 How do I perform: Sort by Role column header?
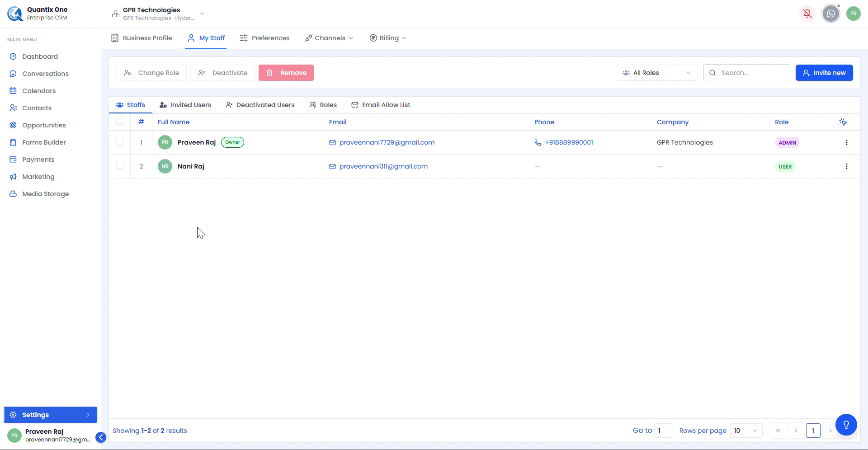[782, 122]
